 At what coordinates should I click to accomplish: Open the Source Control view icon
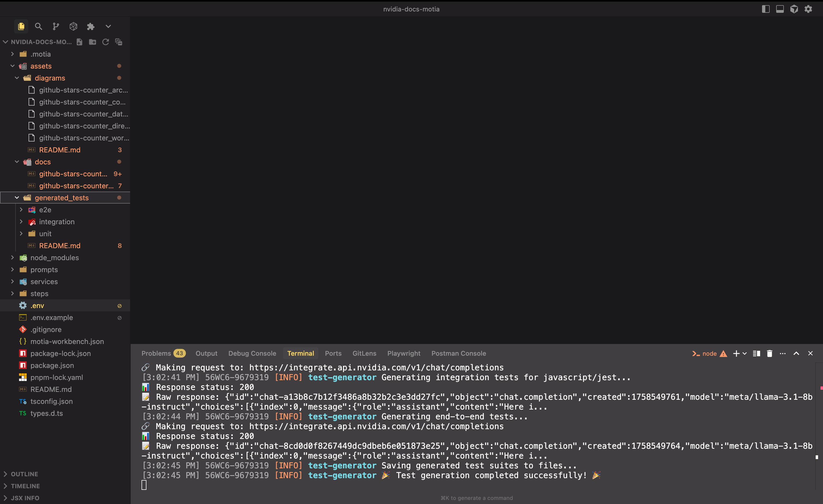click(56, 26)
